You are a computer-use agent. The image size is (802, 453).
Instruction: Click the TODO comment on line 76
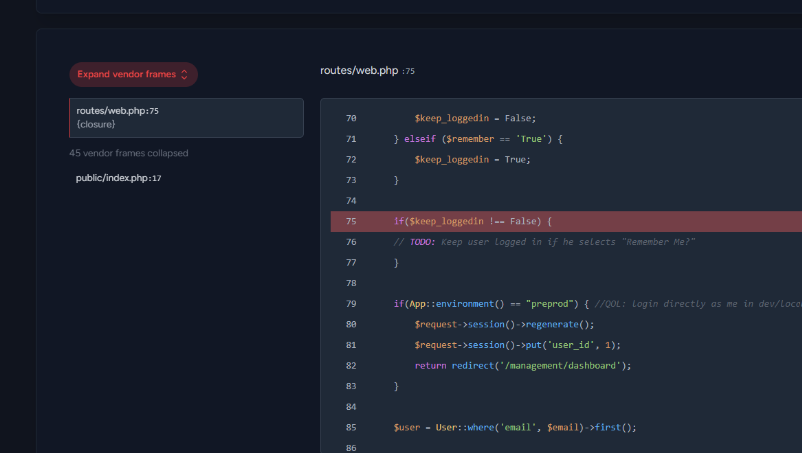click(544, 242)
